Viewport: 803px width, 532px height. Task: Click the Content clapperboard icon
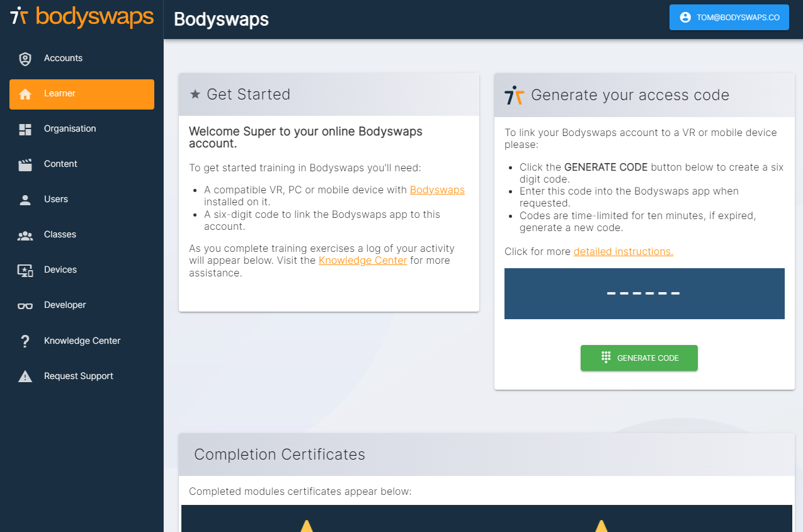[25, 165]
